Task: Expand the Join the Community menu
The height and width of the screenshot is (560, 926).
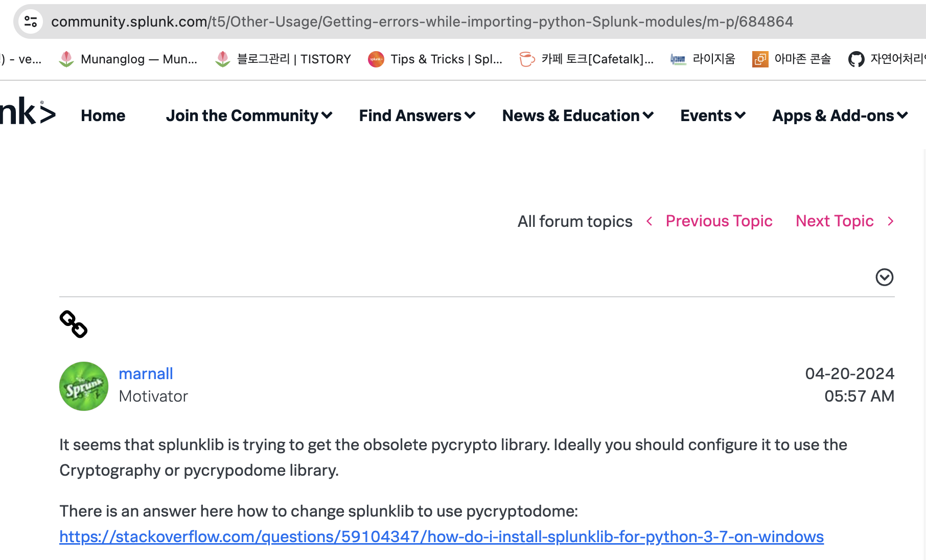Action: click(249, 116)
